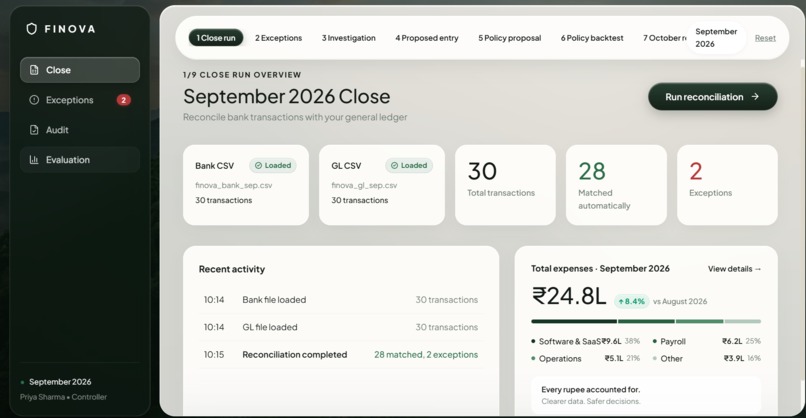806x418 pixels.
Task: Switch to the 4 Proposed entry tab
Action: pos(427,38)
